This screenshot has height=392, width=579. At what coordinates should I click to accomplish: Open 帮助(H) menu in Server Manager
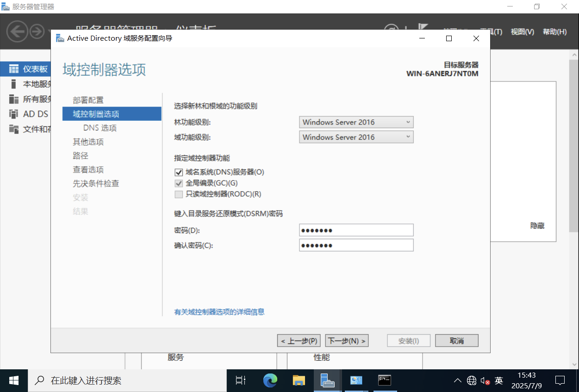pos(554,32)
